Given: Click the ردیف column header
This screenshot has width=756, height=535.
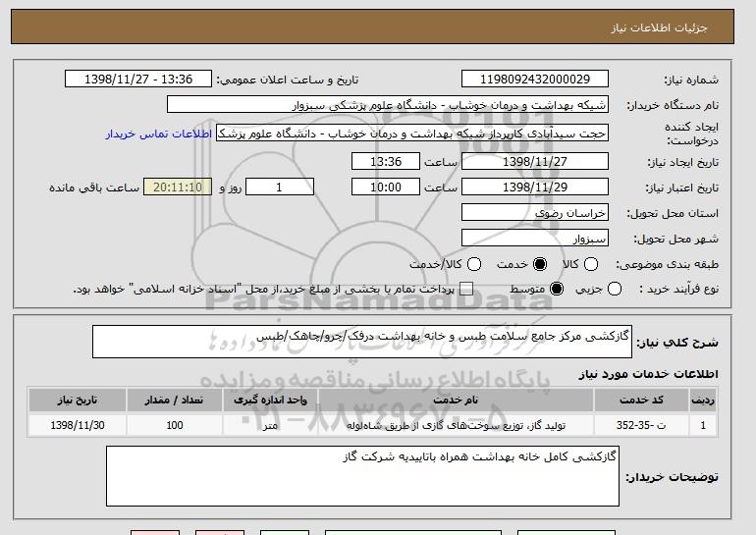Looking at the screenshot, I should pos(703,401).
